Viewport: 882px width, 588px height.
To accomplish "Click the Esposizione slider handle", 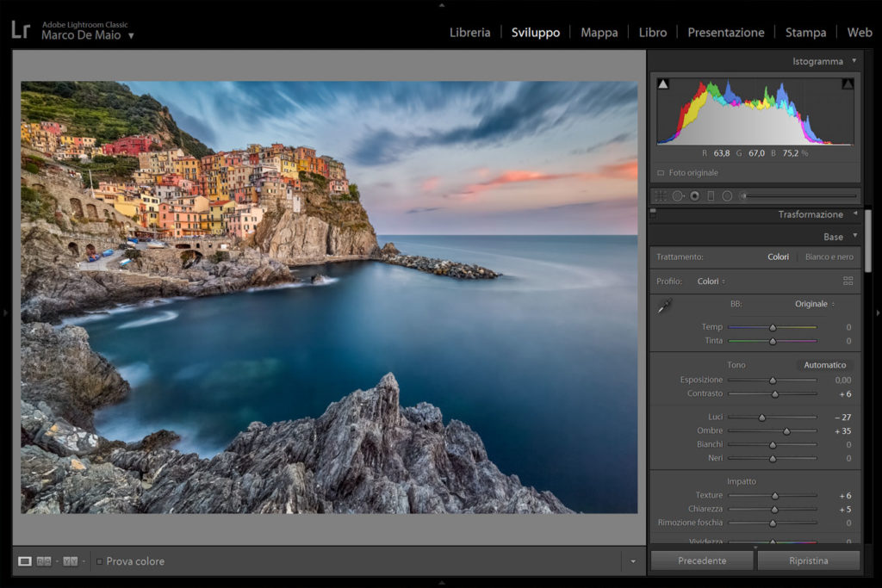I will 773,380.
